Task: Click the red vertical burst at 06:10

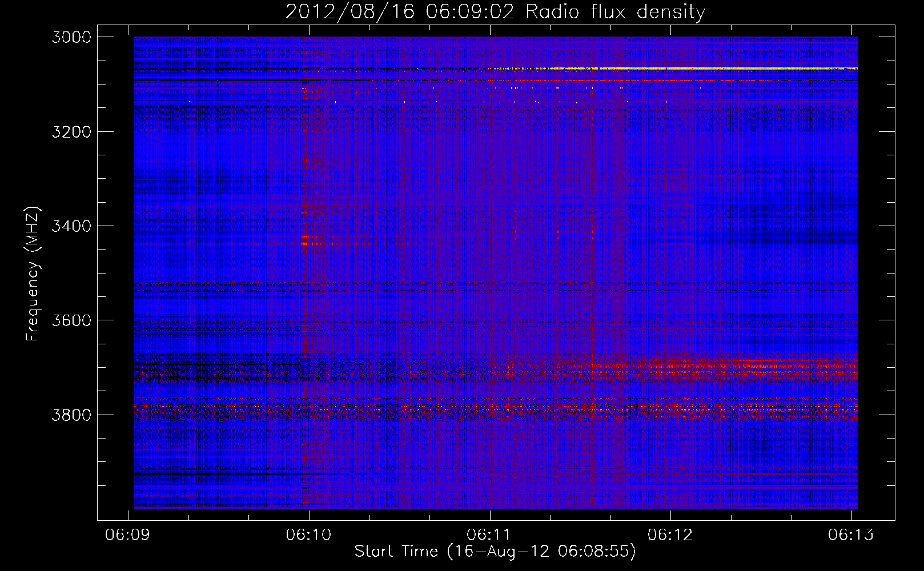Action: [x=304, y=272]
